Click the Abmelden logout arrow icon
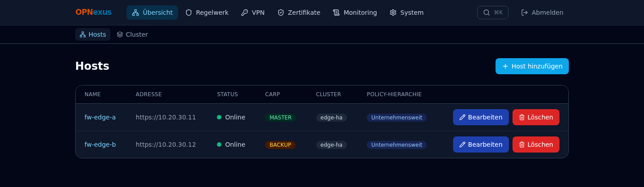 click(x=525, y=13)
